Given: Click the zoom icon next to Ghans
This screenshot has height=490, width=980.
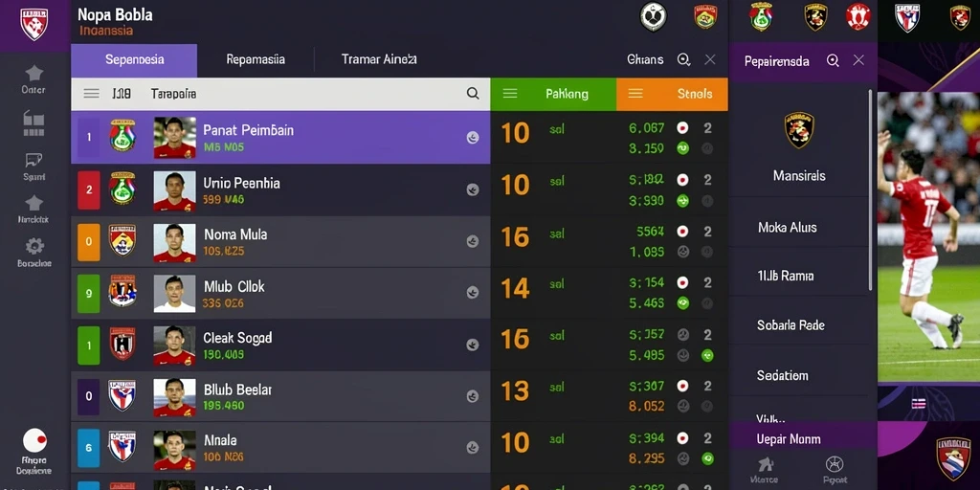Looking at the screenshot, I should tap(683, 60).
